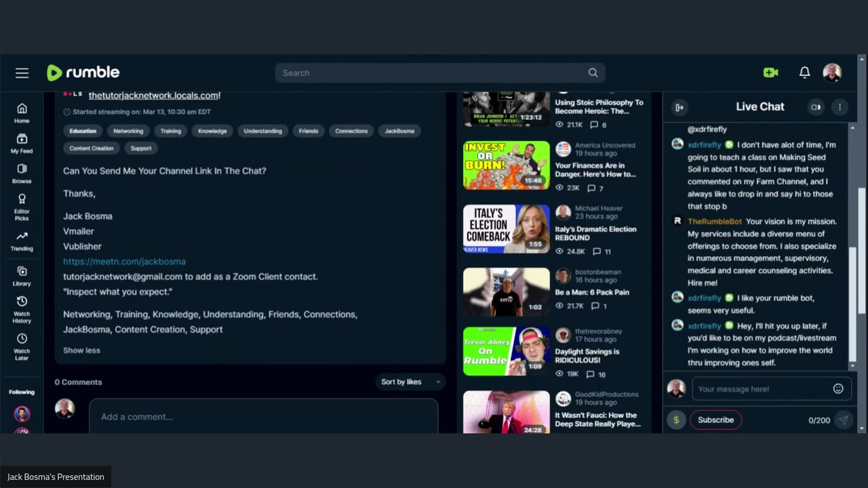The image size is (868, 488).
Task: Open Your Finances Are in Danger title
Action: click(595, 170)
